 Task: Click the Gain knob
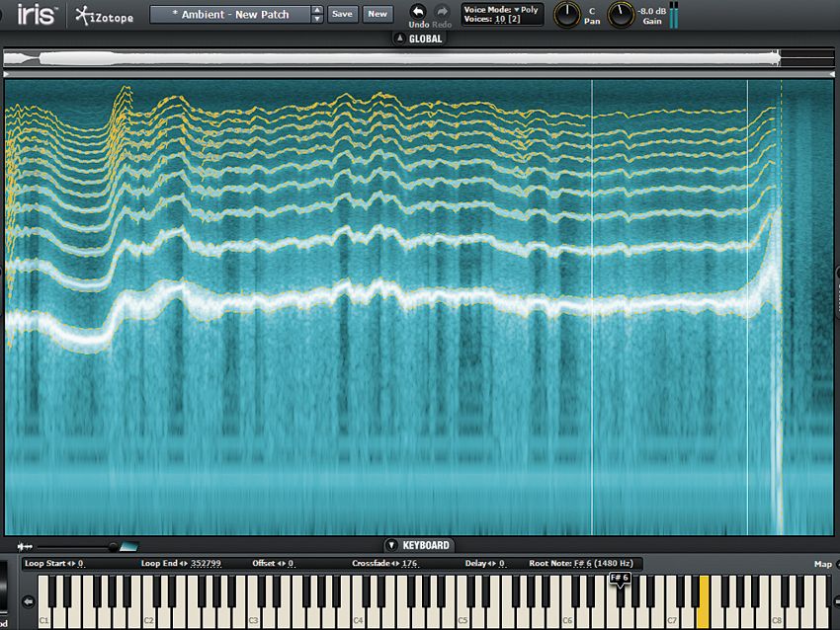click(x=621, y=15)
